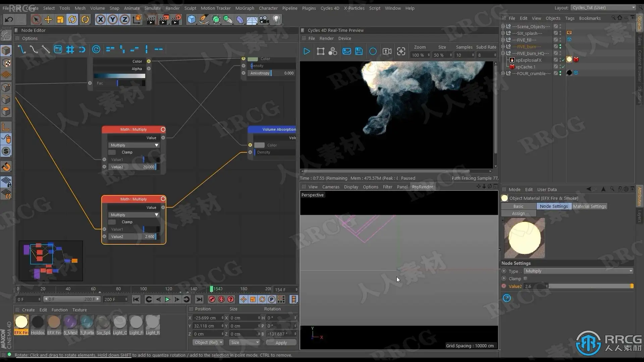Open the Object (Rel) coordinate dropdown
This screenshot has width=644, height=362.
(x=208, y=342)
